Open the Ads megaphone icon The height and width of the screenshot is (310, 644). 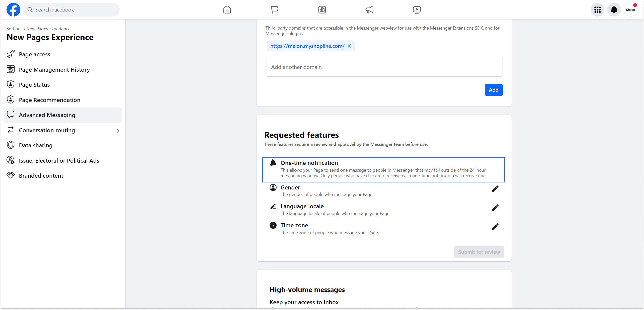pos(369,10)
